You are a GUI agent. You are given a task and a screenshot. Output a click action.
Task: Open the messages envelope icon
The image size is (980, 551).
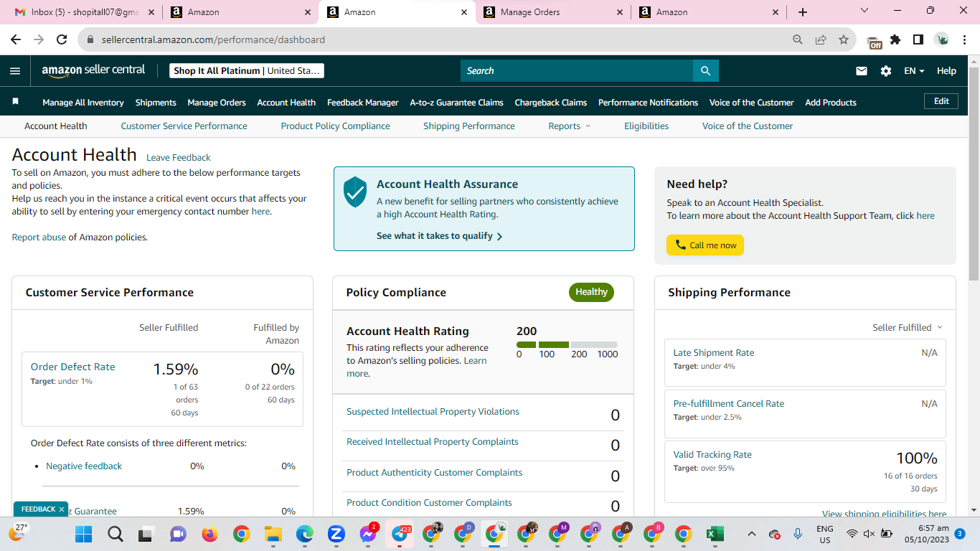click(x=862, y=71)
